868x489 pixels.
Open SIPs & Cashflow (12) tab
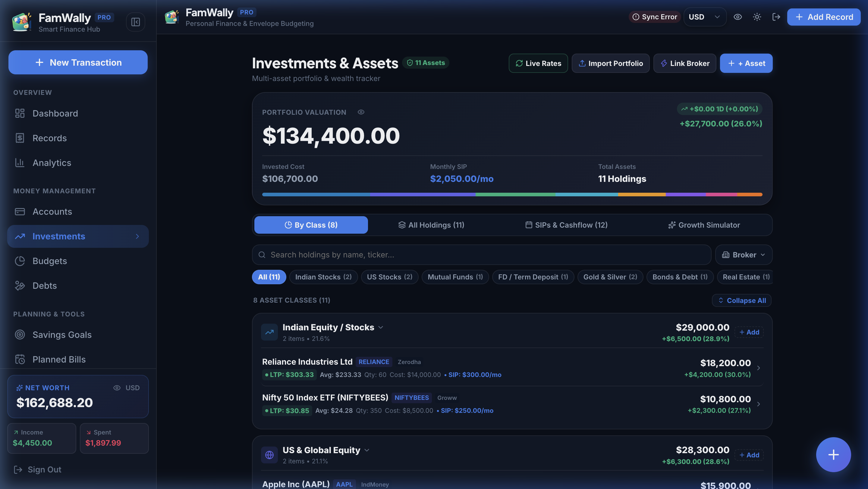coord(566,225)
